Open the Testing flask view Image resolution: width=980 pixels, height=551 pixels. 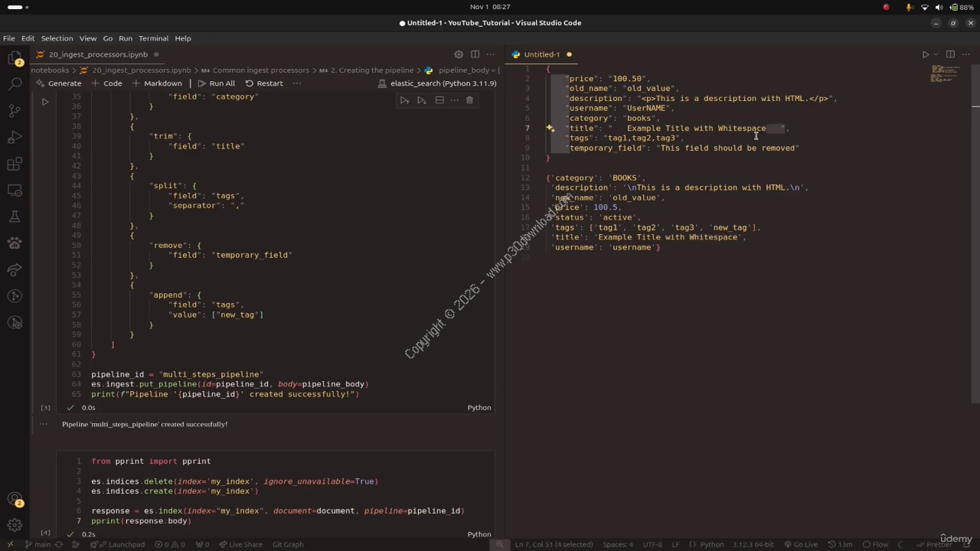(x=15, y=217)
